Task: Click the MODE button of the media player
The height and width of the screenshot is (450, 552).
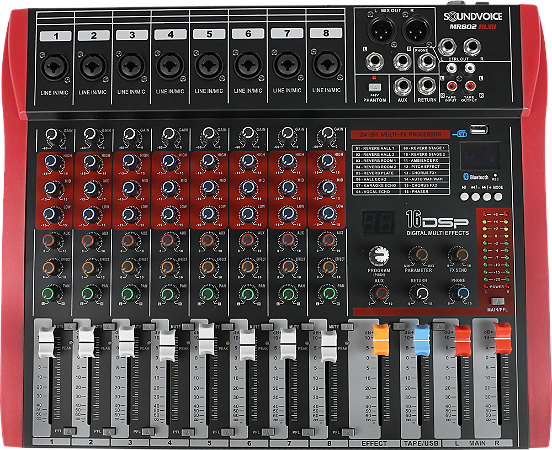Action: tap(498, 197)
